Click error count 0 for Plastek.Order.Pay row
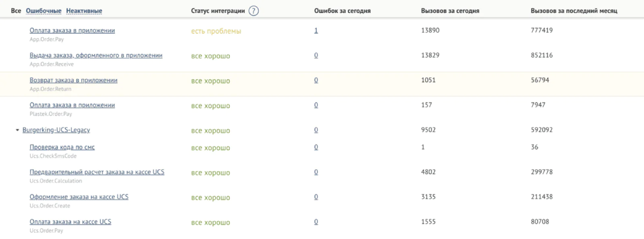The width and height of the screenshot is (644, 239). point(316,105)
